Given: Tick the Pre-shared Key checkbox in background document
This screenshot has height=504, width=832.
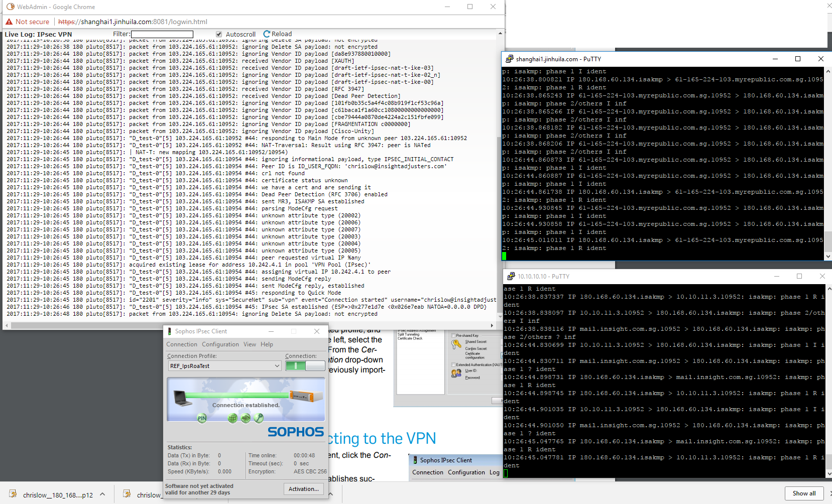Looking at the screenshot, I should pyautogui.click(x=453, y=335).
